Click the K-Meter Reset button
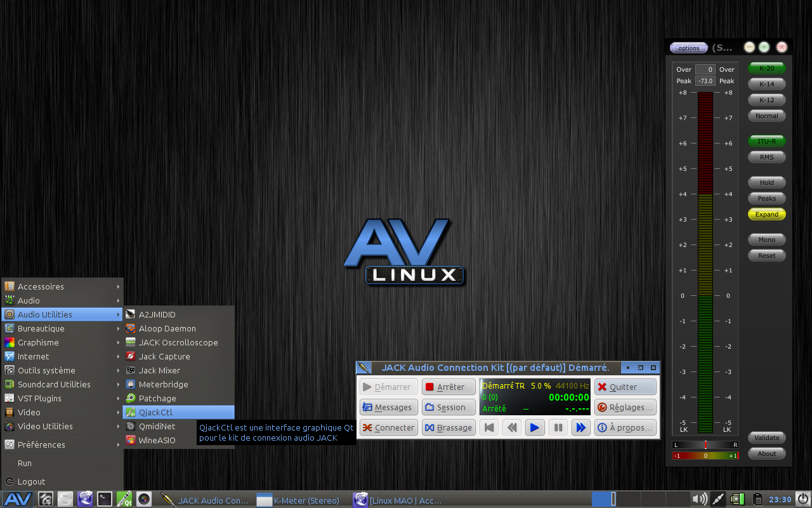The image size is (812, 508). [x=766, y=255]
